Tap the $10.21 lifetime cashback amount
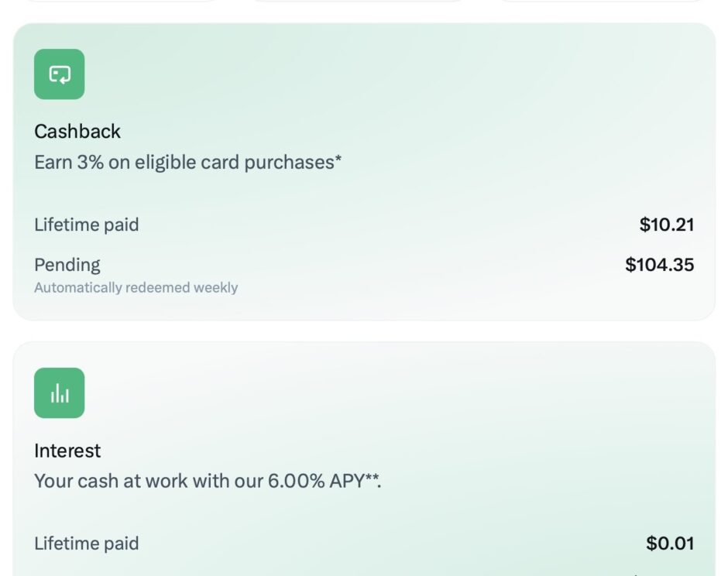728x576 pixels. click(667, 225)
